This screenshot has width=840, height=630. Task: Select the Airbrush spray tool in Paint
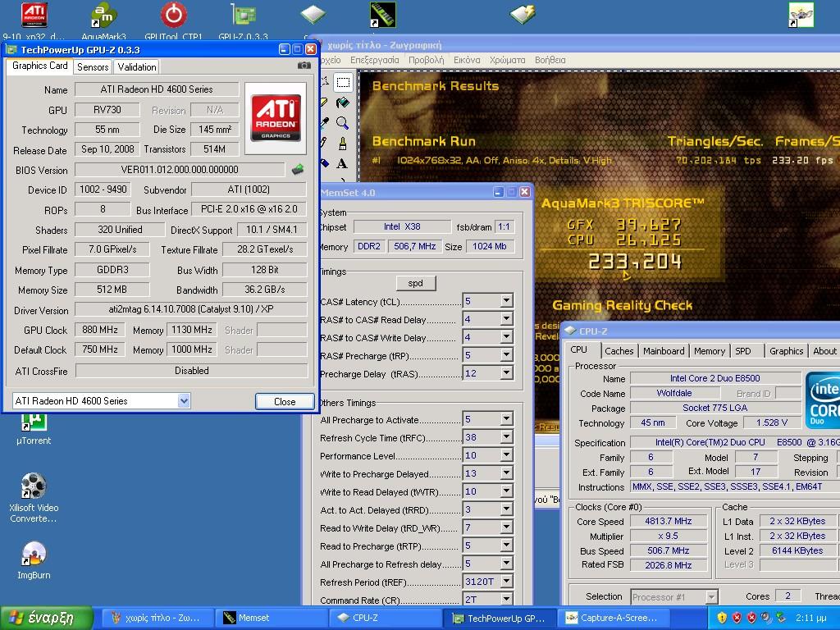(x=325, y=163)
